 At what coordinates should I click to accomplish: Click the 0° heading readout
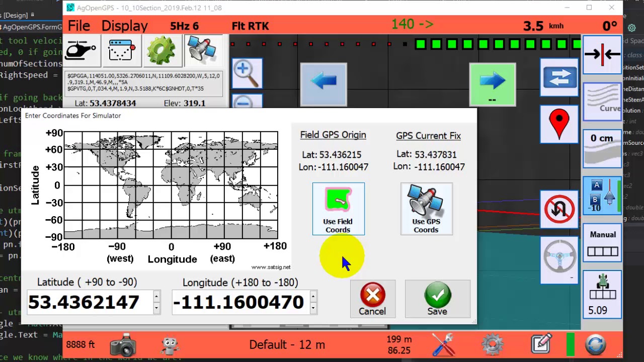coord(610,26)
